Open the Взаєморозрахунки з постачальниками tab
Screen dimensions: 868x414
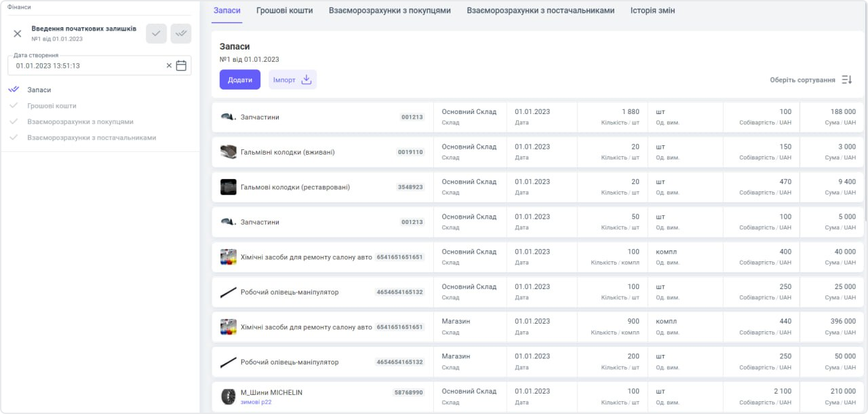(x=540, y=11)
